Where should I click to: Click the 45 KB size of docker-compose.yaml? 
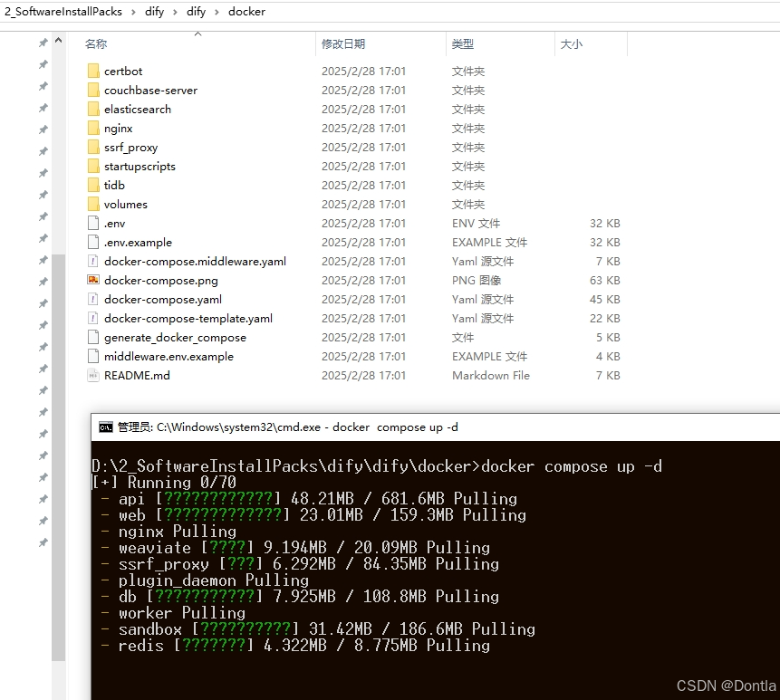605,300
